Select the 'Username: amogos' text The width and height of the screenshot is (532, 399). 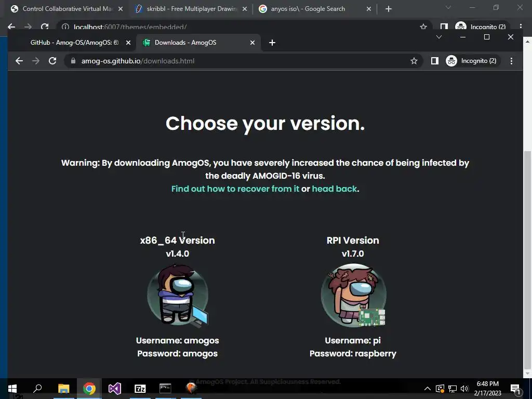click(178, 340)
